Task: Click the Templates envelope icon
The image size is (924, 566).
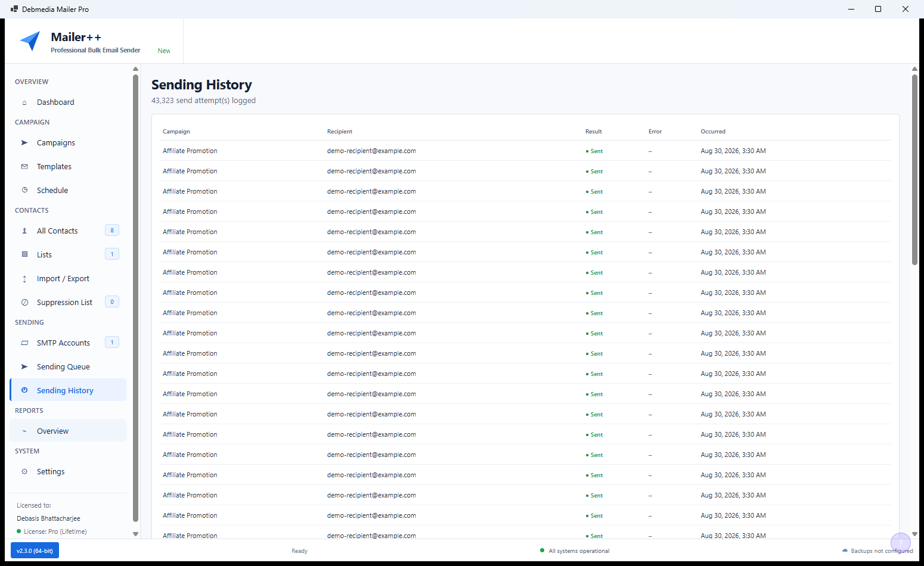Action: [24, 167]
